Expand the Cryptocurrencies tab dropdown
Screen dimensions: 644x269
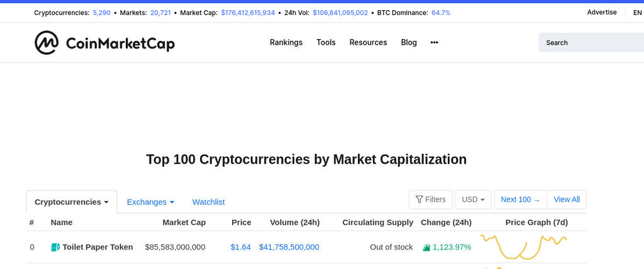click(106, 202)
